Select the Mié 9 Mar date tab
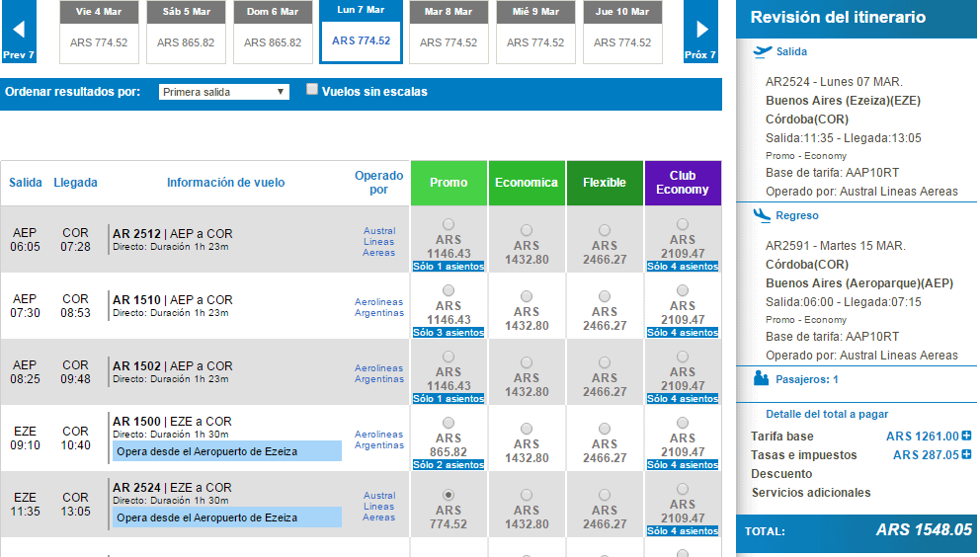This screenshot has height=557, width=980. 535,32
